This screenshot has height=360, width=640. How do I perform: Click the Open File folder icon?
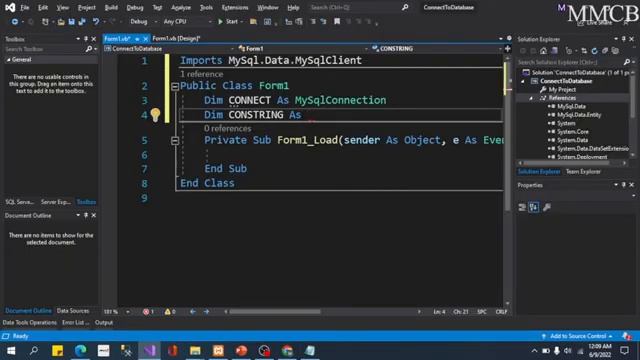click(x=61, y=22)
